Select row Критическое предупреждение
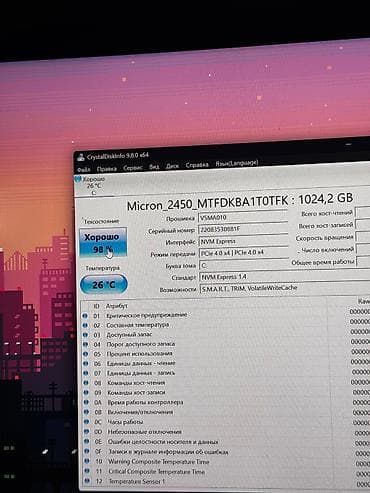 click(x=225, y=315)
